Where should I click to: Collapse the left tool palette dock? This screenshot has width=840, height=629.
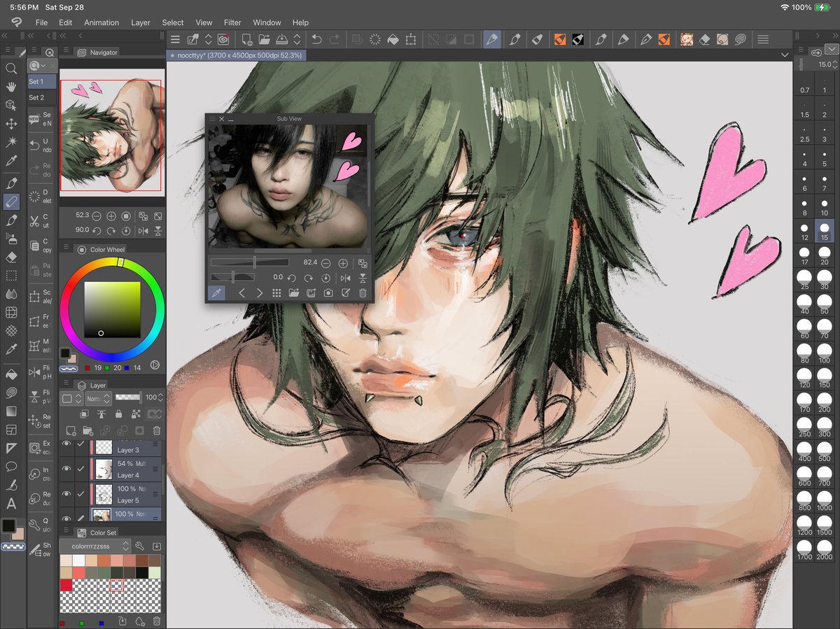pos(6,35)
